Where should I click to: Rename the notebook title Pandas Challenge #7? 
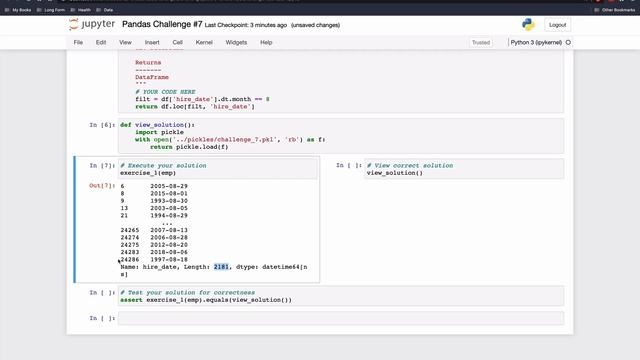(162, 24)
